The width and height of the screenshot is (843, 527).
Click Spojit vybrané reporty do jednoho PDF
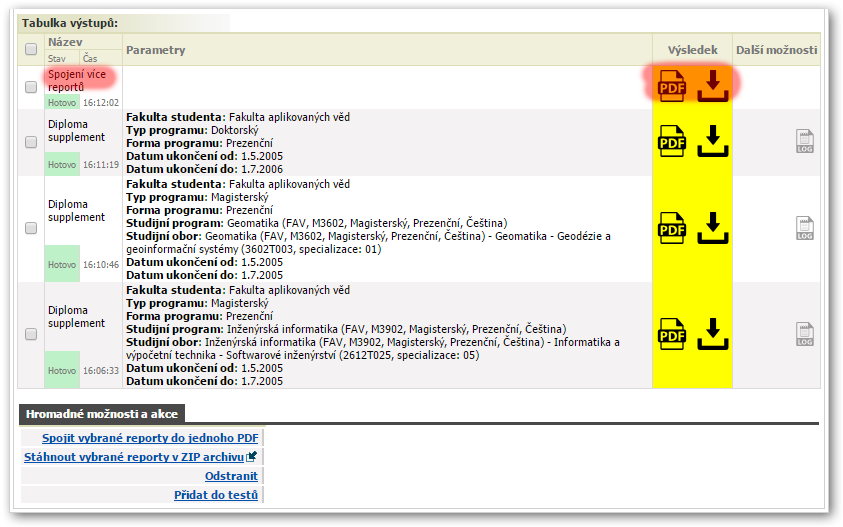pos(150,438)
